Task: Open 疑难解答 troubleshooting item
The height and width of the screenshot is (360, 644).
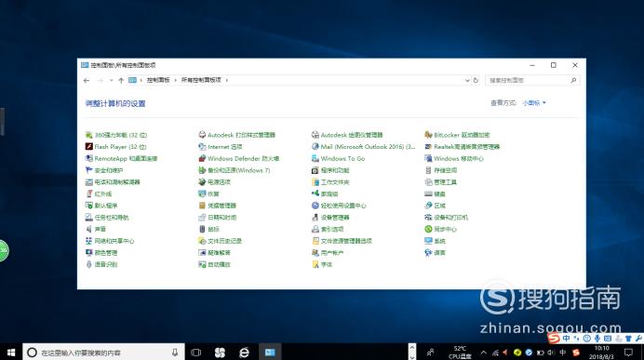Action: click(x=214, y=252)
